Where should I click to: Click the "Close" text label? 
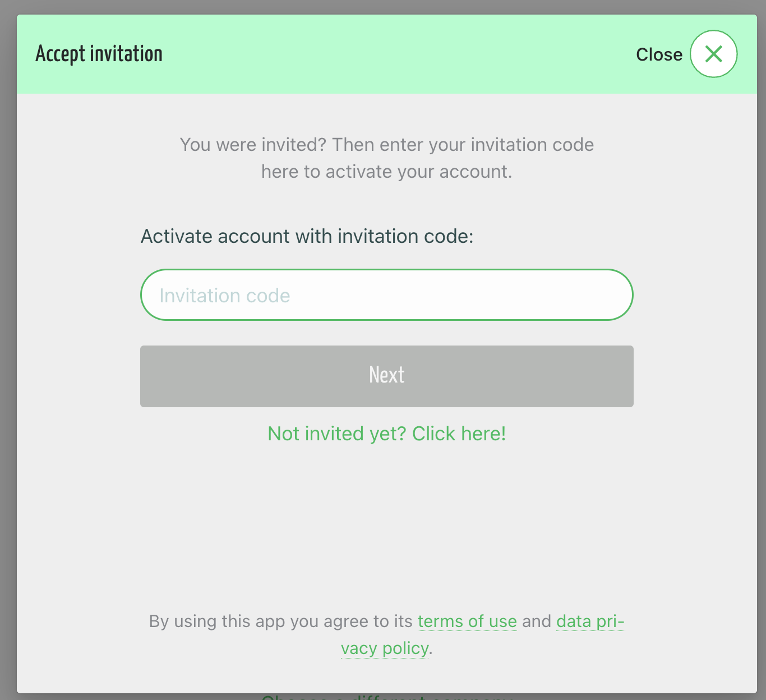[659, 54]
